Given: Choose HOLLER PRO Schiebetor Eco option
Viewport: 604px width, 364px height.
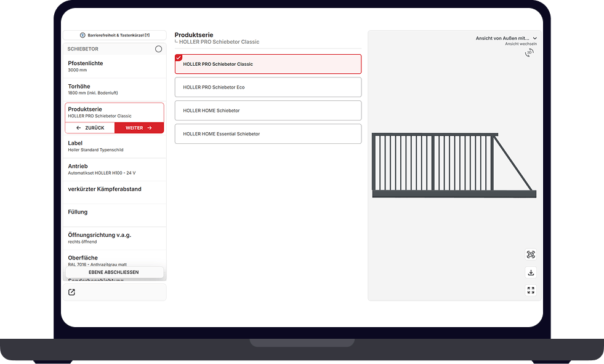Looking at the screenshot, I should (268, 87).
